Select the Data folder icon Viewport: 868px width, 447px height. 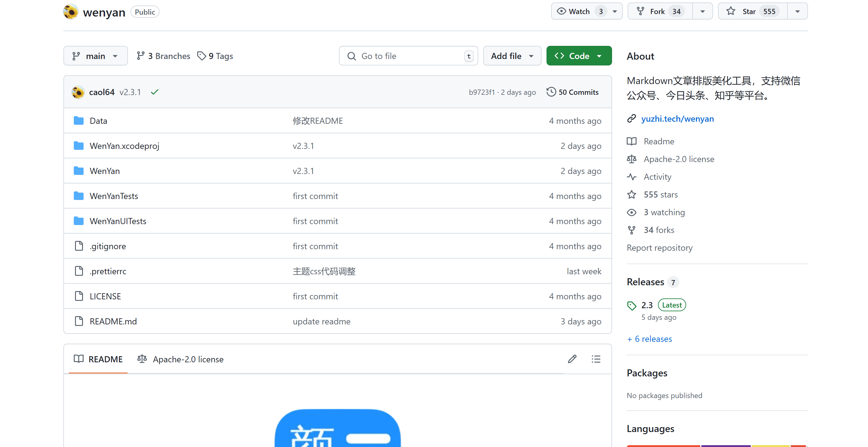pyautogui.click(x=78, y=120)
